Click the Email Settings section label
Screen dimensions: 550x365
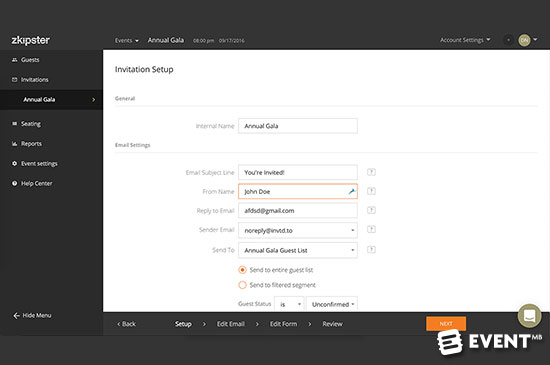point(133,145)
